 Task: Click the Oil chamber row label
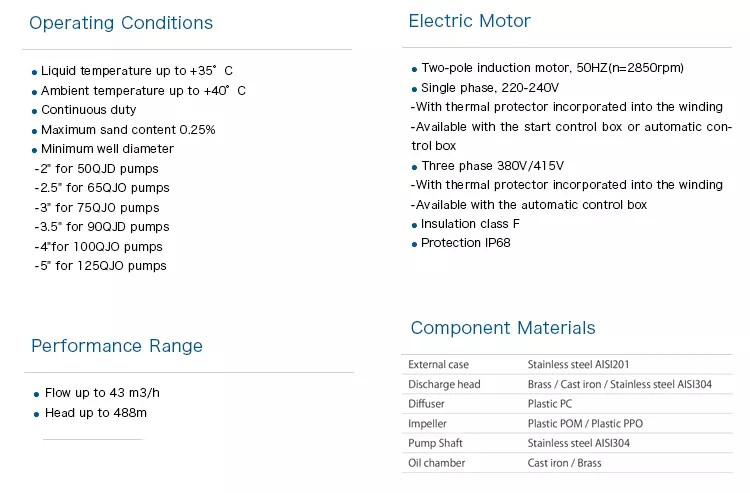437,463
